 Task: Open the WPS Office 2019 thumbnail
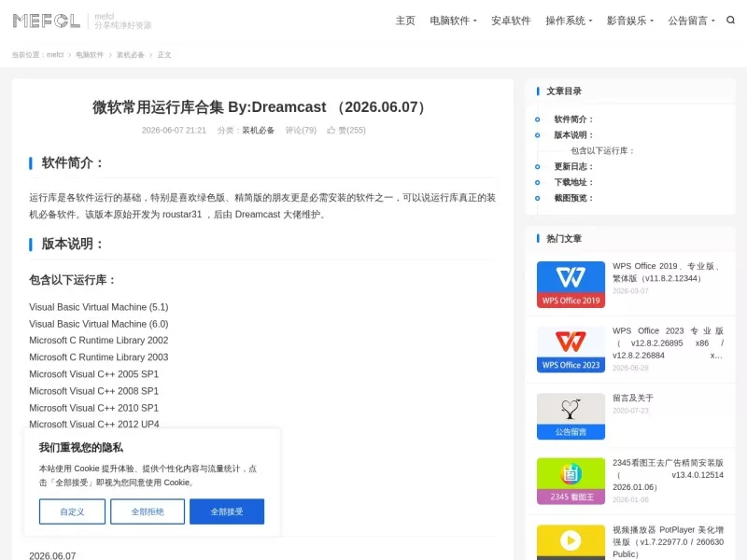571,285
